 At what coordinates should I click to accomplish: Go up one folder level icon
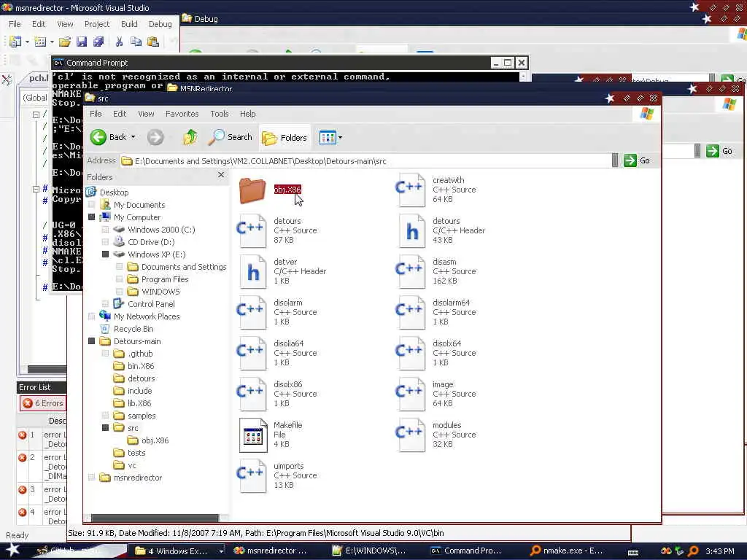tap(190, 137)
